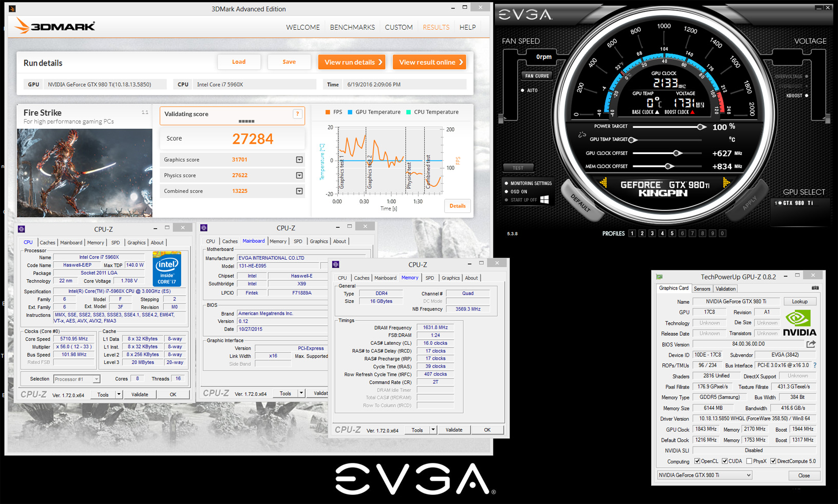Click the CPU-Z CPU window title icon
This screenshot has width=838, height=504.
tap(22, 229)
